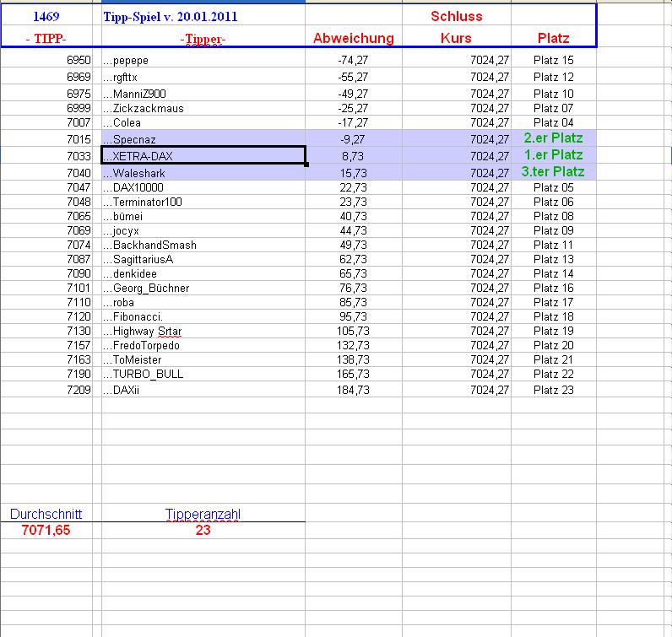Click the green '1.er Platz' cell
Viewport: 672px width, 637px height.
point(553,154)
